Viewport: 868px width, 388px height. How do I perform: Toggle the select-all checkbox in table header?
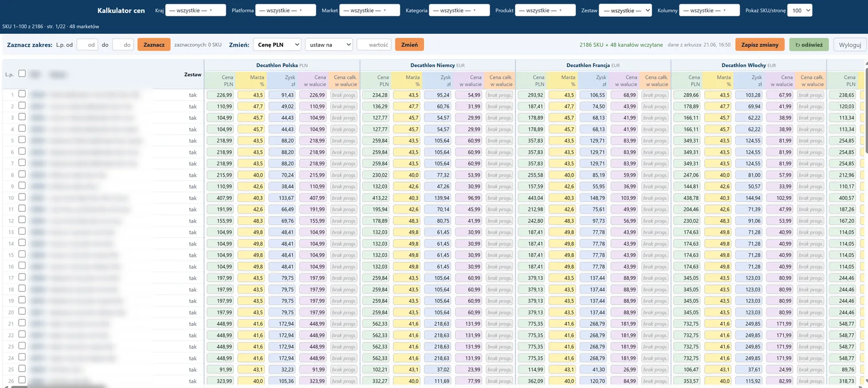click(x=22, y=73)
